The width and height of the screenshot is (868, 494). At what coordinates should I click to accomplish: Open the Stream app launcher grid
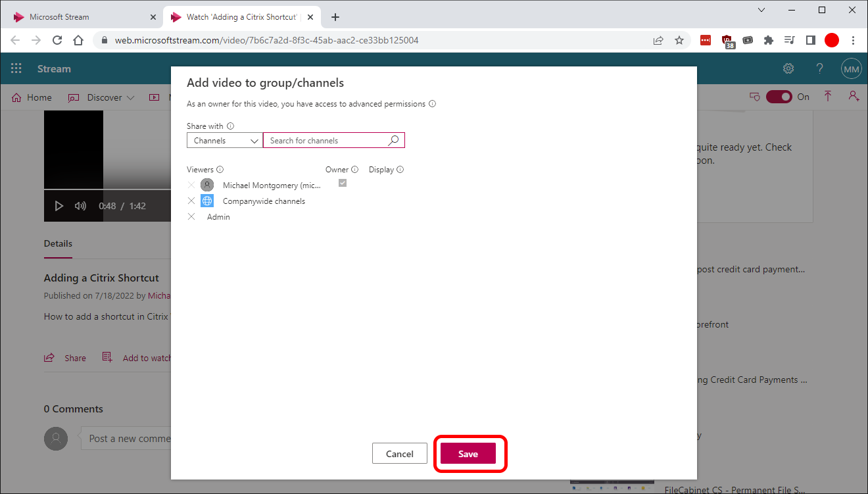coord(16,68)
